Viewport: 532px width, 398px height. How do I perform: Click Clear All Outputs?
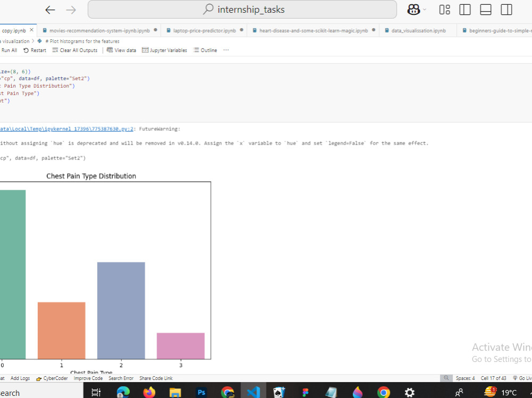tap(75, 50)
